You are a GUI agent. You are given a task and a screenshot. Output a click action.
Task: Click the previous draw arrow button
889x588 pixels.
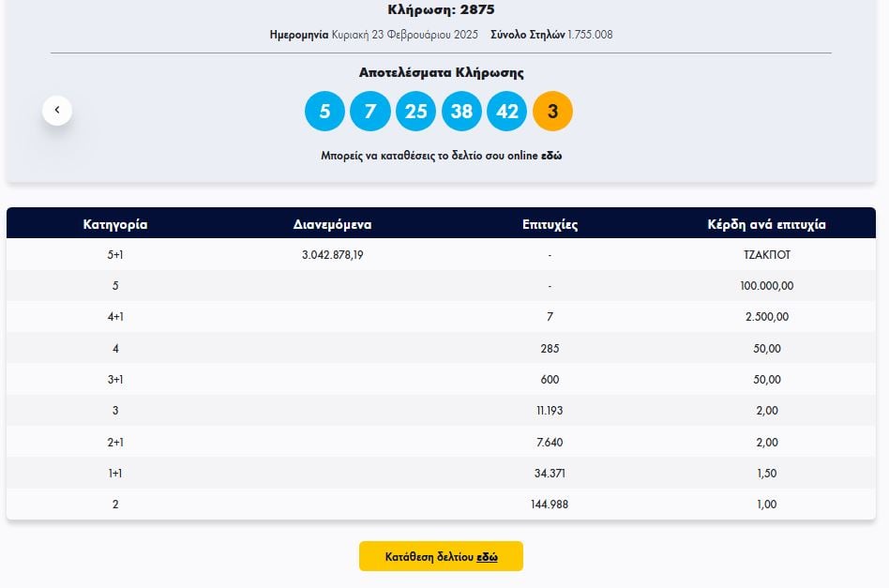(x=57, y=111)
